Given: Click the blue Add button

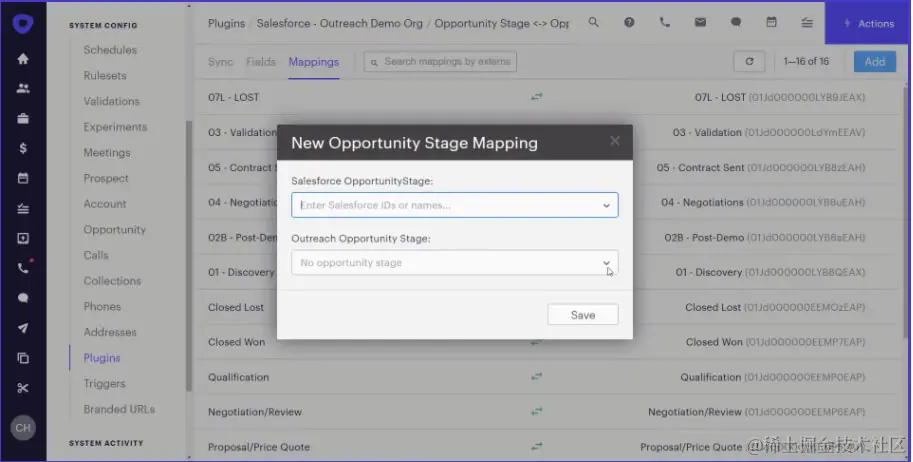Looking at the screenshot, I should 875,62.
